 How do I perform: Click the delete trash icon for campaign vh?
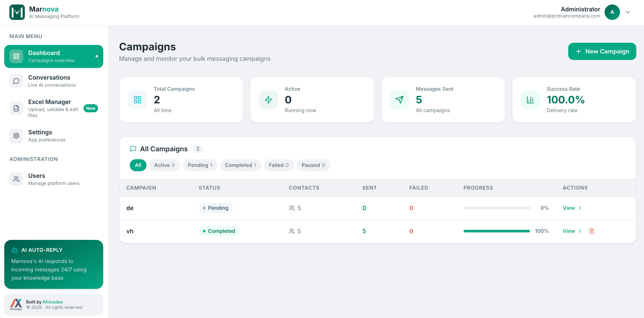[x=592, y=231]
